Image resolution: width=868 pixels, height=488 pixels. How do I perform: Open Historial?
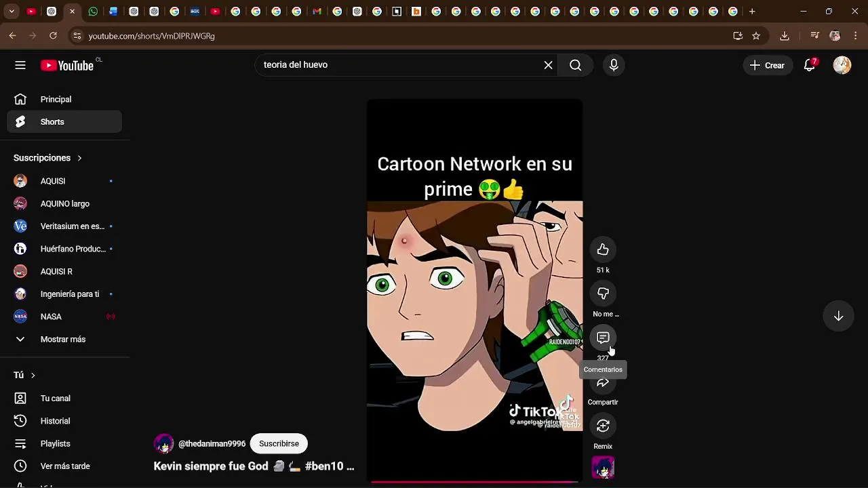[x=64, y=421]
